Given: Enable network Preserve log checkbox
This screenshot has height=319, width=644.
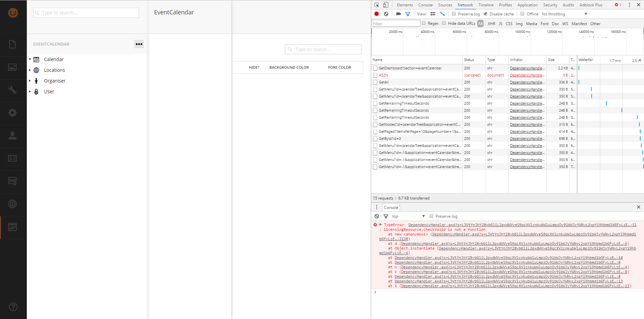Looking at the screenshot, I should pyautogui.click(x=454, y=14).
